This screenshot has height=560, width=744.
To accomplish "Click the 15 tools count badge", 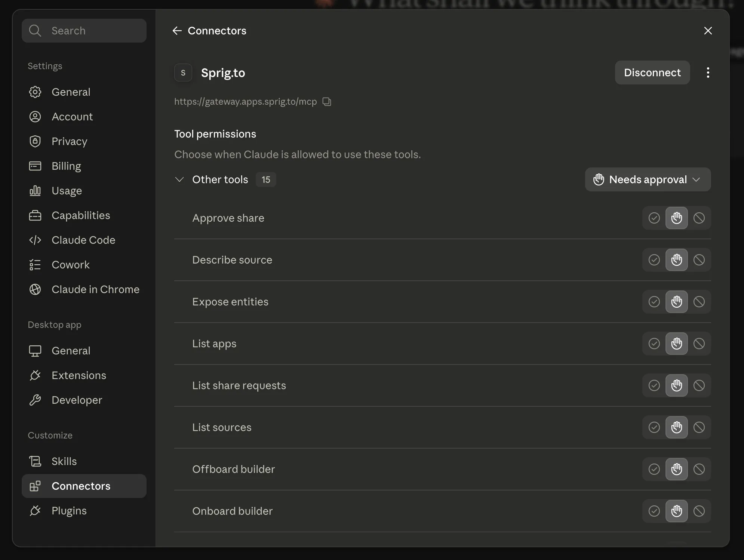I will tap(266, 179).
